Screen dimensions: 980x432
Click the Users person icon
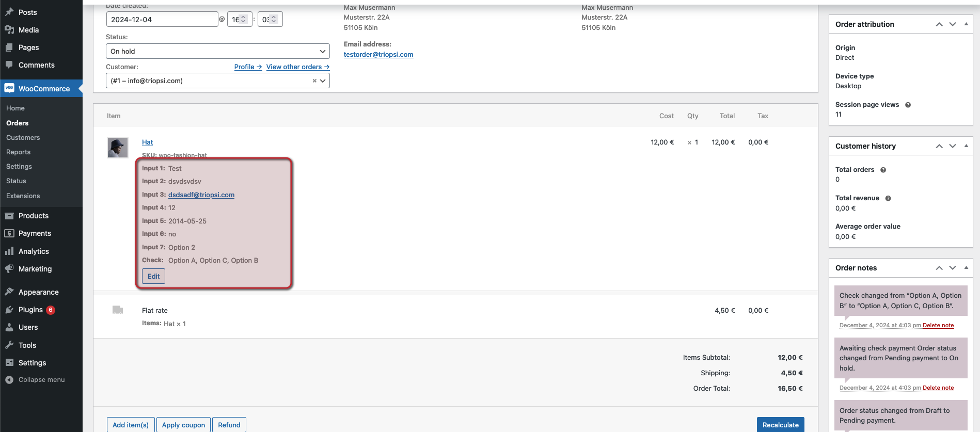pyautogui.click(x=9, y=327)
